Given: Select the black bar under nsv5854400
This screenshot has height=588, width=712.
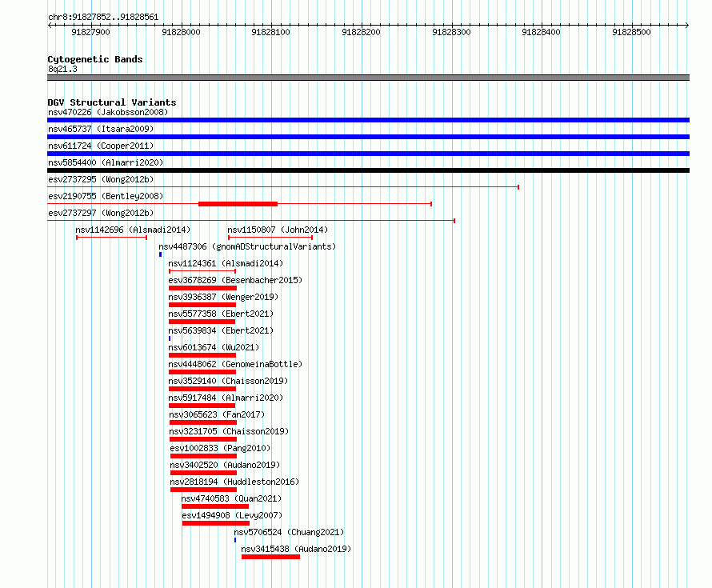Looking at the screenshot, I should 368,170.
